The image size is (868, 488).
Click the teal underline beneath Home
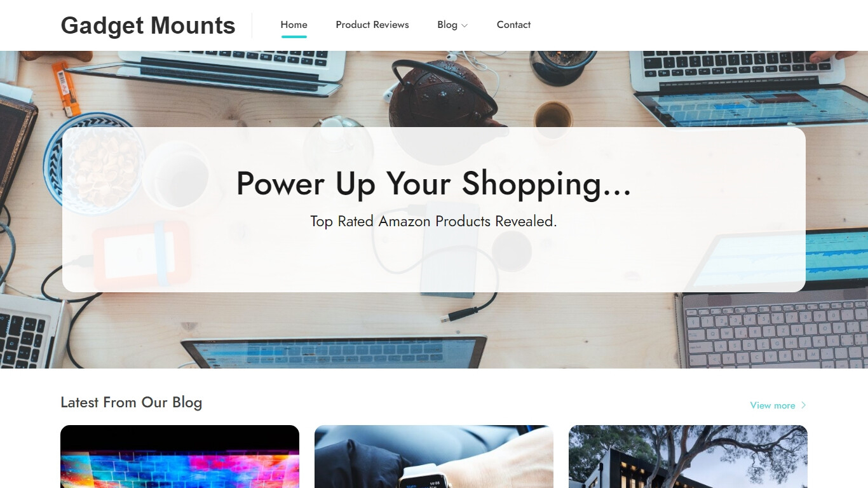294,37
